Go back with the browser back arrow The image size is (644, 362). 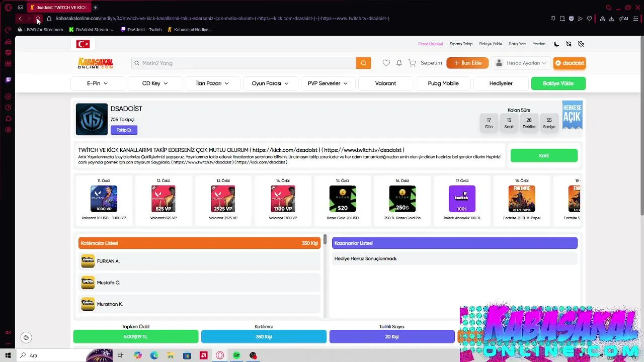coord(20,19)
